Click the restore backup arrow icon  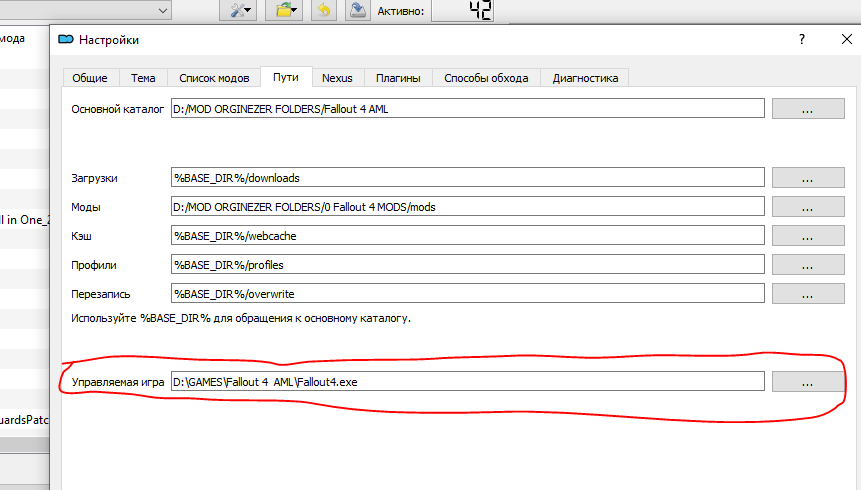pos(323,10)
